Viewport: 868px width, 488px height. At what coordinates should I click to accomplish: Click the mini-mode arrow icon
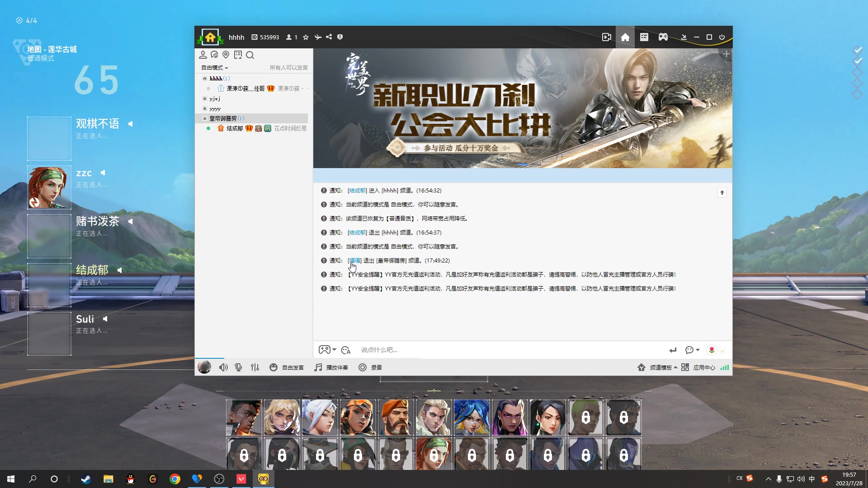[684, 37]
